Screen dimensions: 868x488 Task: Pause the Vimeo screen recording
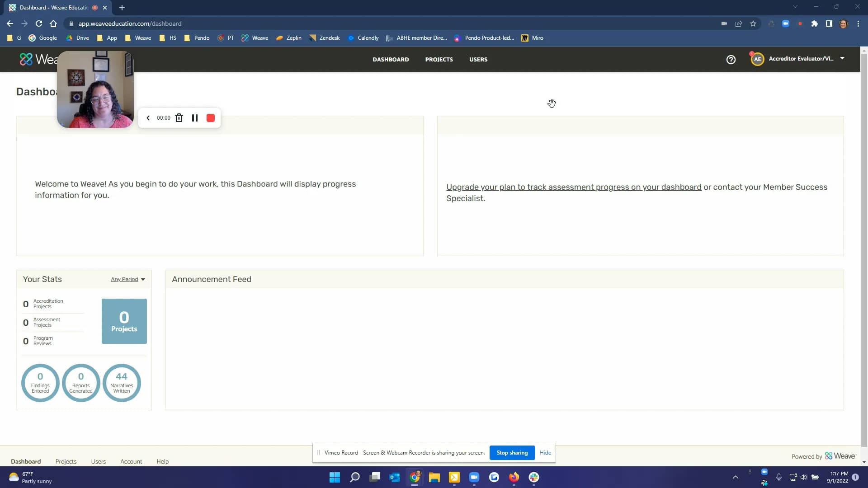coord(195,118)
